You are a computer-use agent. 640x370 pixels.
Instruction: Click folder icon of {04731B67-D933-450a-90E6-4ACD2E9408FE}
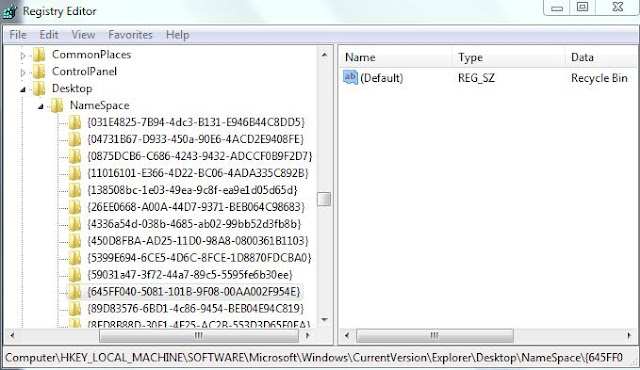75,140
